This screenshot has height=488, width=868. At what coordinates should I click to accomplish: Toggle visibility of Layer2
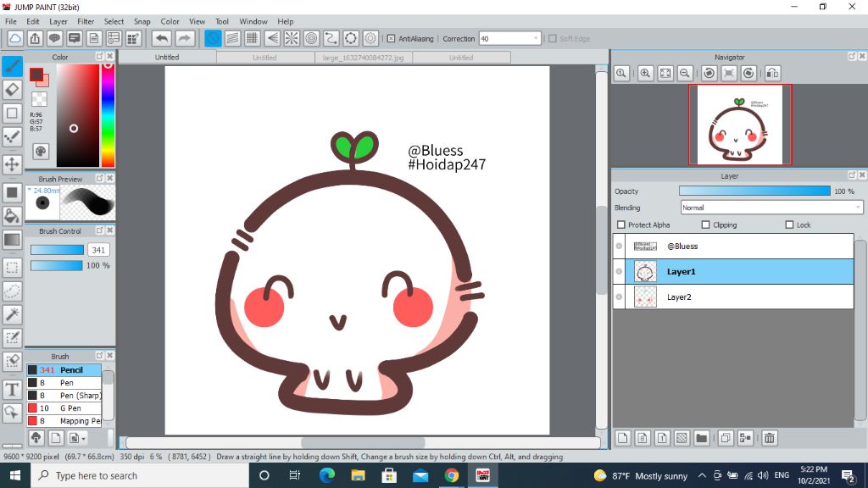pos(619,297)
